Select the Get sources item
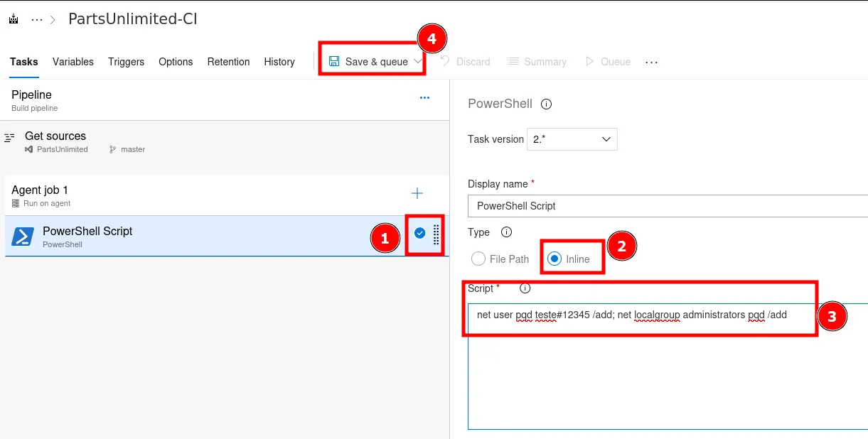Image resolution: width=868 pixels, height=439 pixels. pyautogui.click(x=55, y=141)
